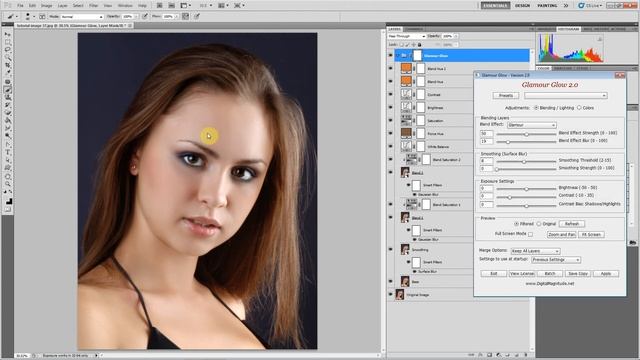Select the Original preview radio button

tap(539, 224)
